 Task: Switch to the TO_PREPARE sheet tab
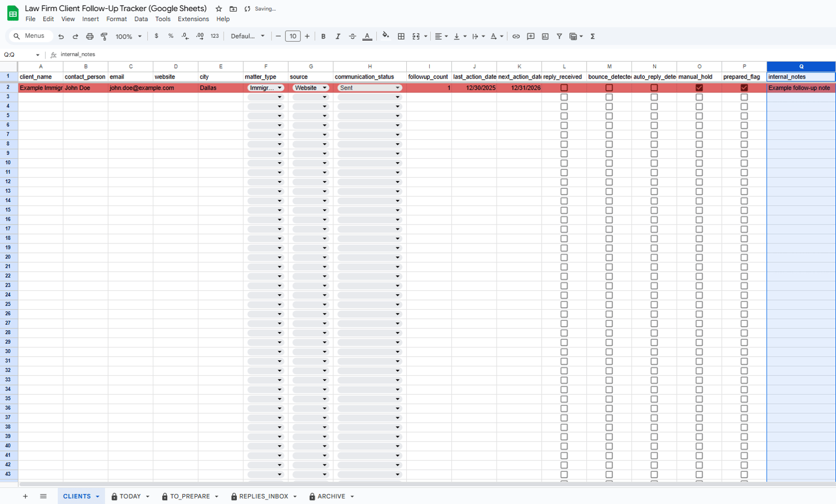point(190,496)
